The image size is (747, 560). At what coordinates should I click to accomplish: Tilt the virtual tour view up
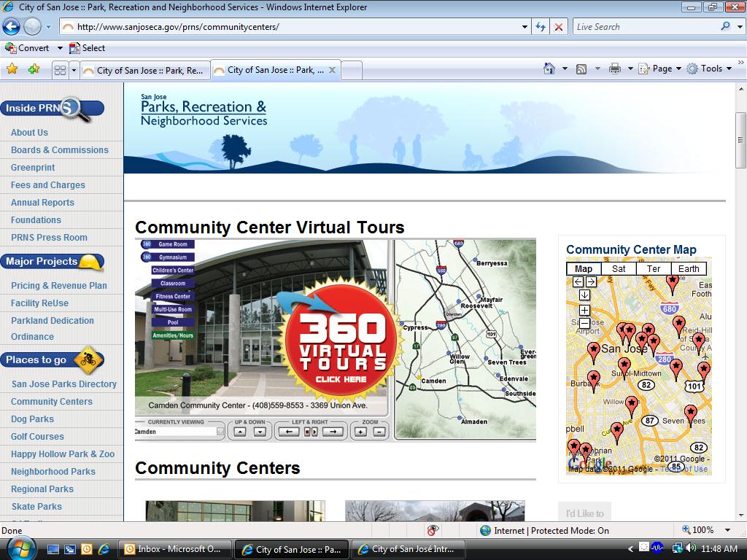tap(239, 431)
